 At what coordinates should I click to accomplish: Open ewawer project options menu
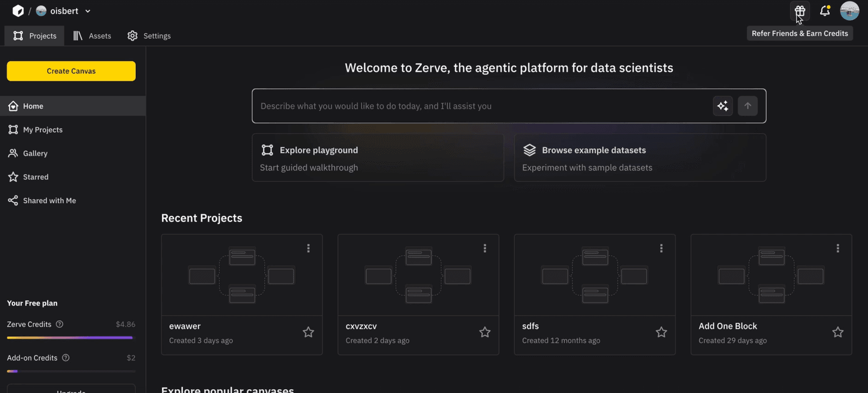(x=308, y=248)
